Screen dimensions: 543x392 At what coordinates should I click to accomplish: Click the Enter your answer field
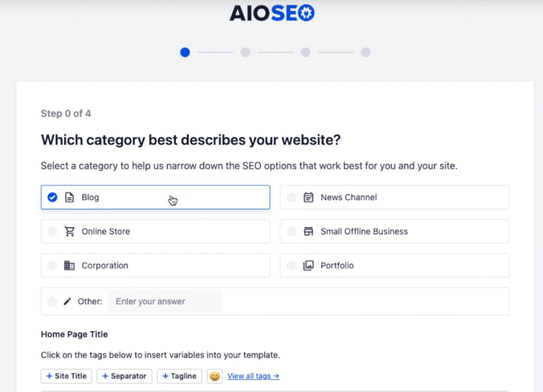click(x=165, y=301)
